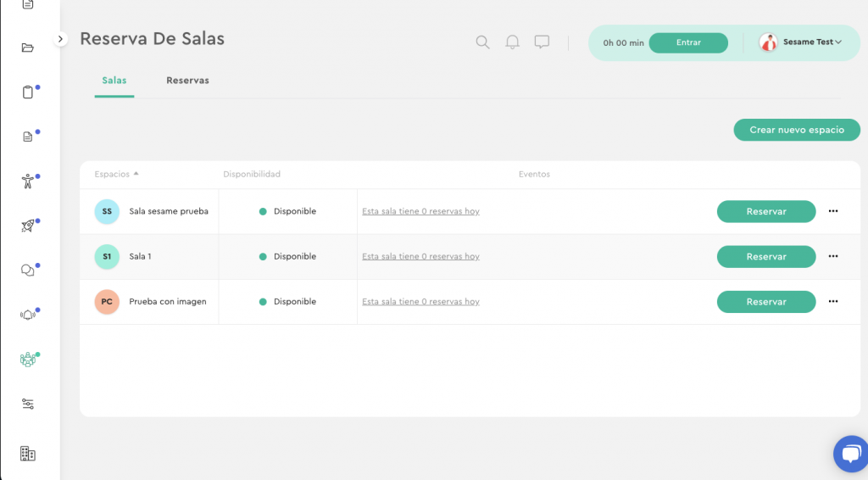Click Crear nuevo espacio button

coord(796,130)
